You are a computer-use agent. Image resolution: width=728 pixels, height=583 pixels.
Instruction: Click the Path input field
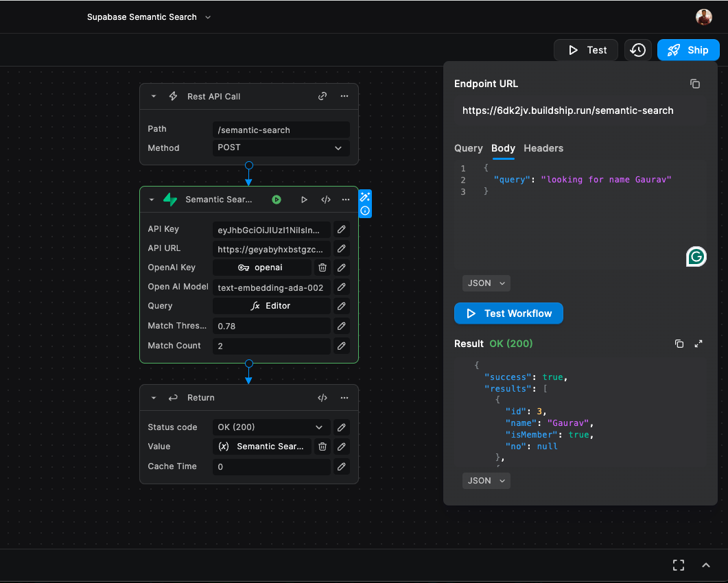click(x=281, y=130)
